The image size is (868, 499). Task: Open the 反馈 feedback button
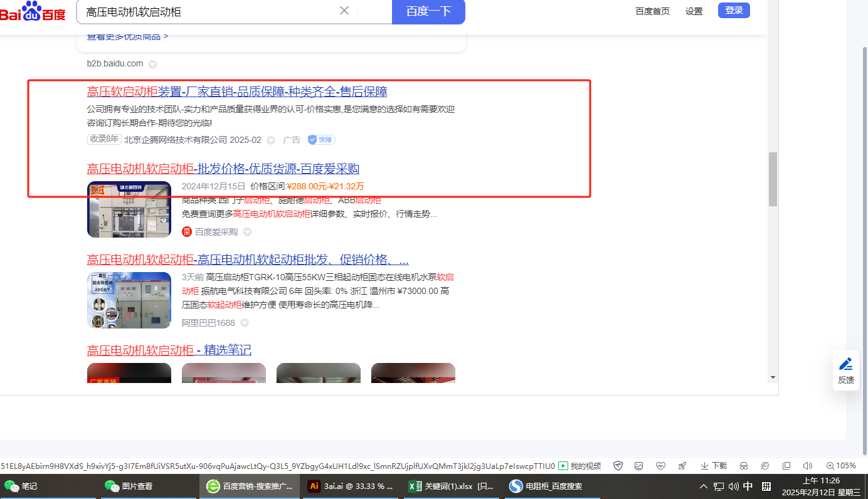coord(846,370)
